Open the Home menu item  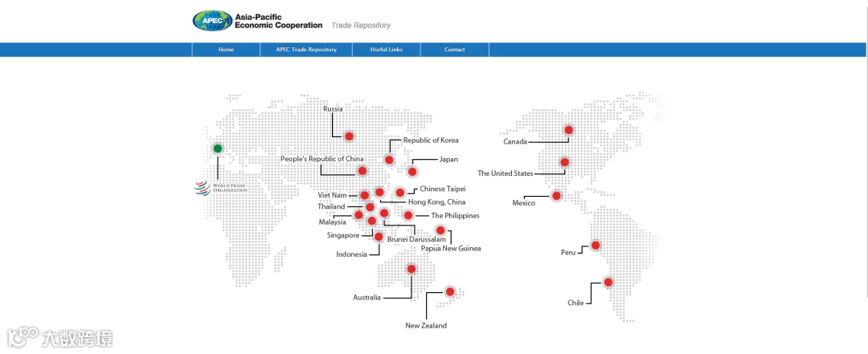[x=226, y=50]
